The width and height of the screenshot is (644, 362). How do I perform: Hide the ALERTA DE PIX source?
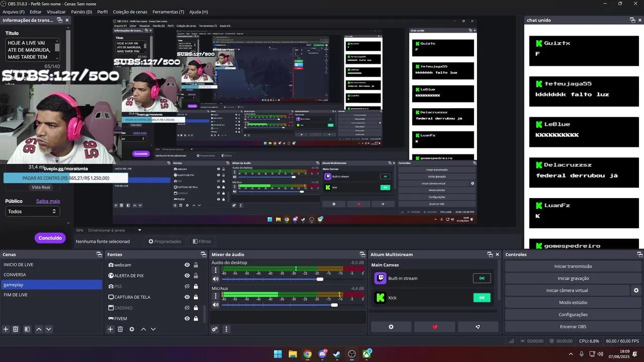tap(187, 276)
